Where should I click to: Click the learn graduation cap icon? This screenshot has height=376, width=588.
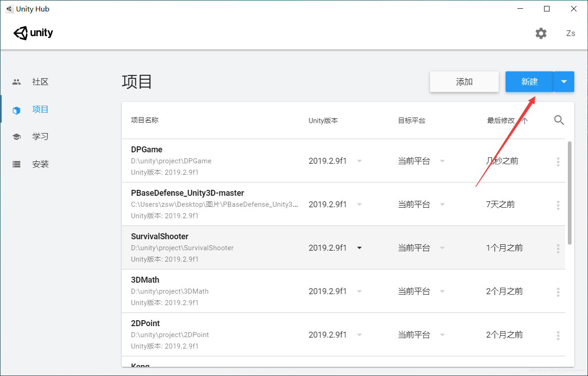[x=16, y=137]
